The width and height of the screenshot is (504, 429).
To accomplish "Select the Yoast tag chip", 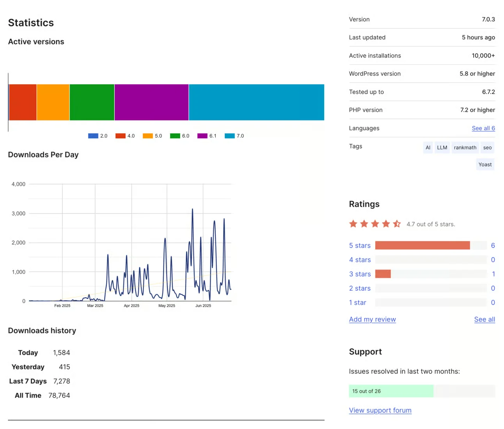I will tap(485, 164).
